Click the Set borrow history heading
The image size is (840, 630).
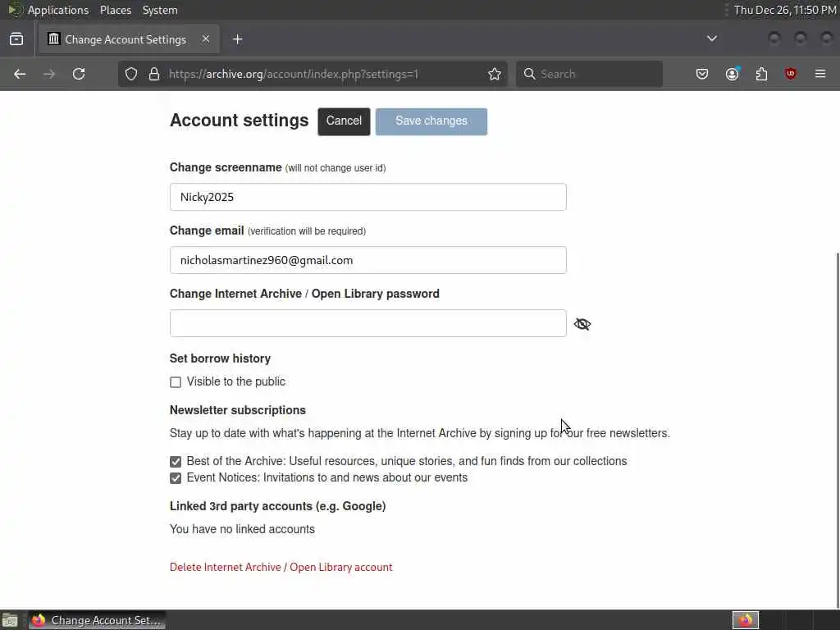pos(220,358)
